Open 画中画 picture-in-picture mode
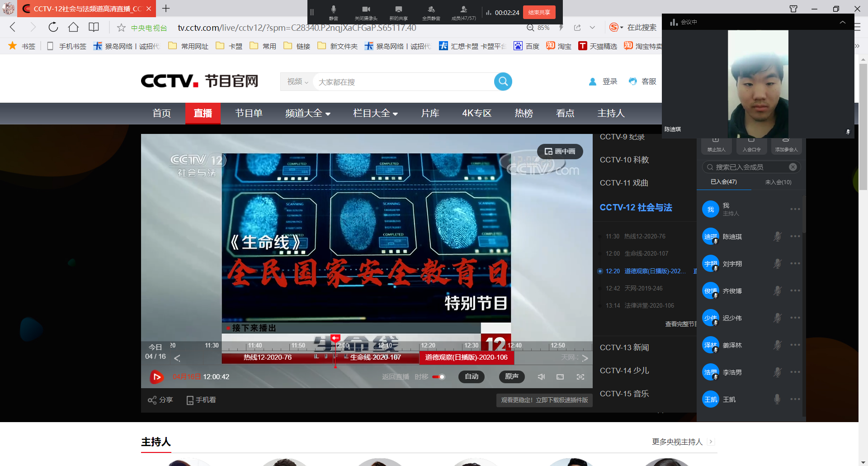This screenshot has height=466, width=868. point(560,152)
